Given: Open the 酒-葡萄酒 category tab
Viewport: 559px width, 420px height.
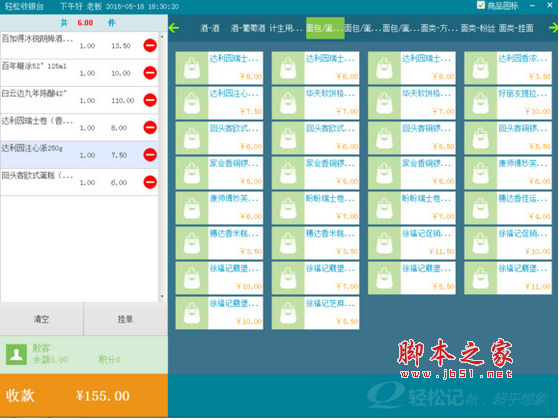Looking at the screenshot, I should (x=248, y=28).
